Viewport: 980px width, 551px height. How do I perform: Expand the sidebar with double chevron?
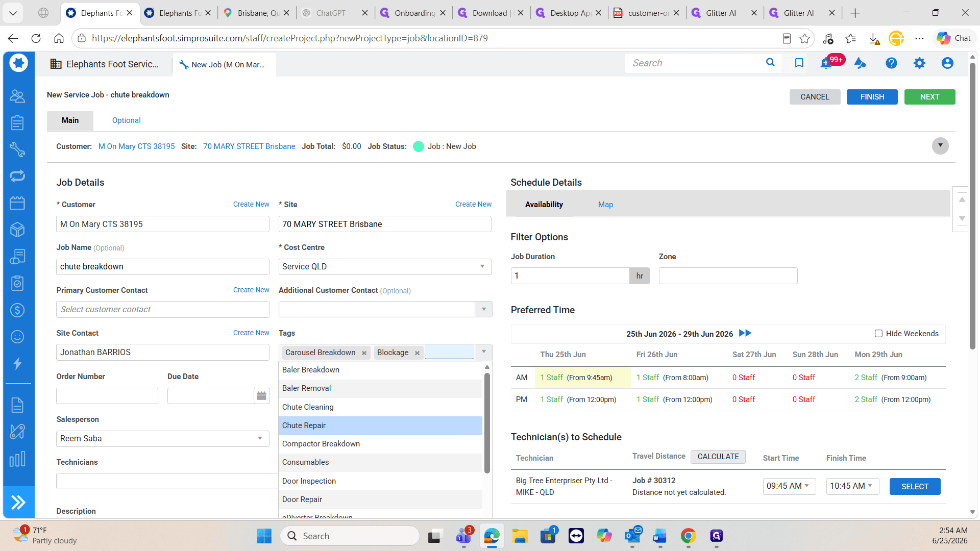(x=18, y=503)
